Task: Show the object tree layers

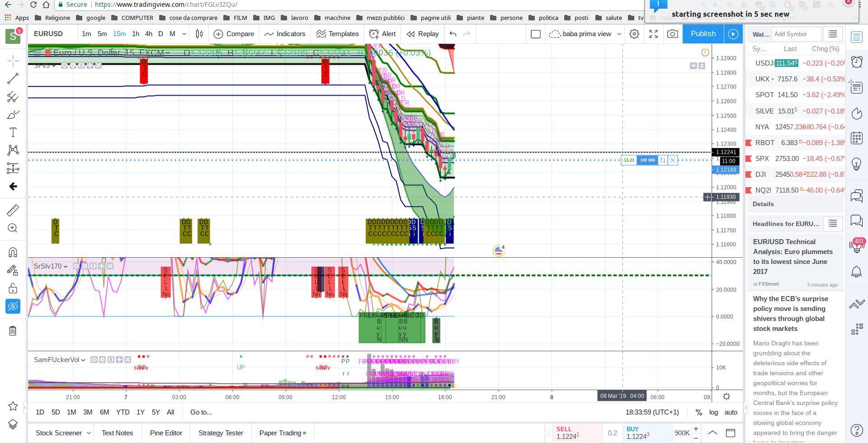Action: pos(13,424)
